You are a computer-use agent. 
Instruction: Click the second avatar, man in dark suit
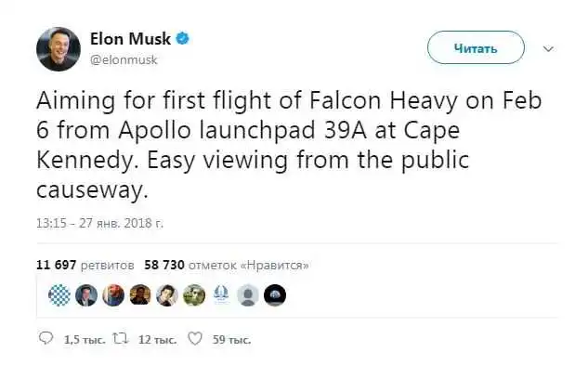point(85,294)
